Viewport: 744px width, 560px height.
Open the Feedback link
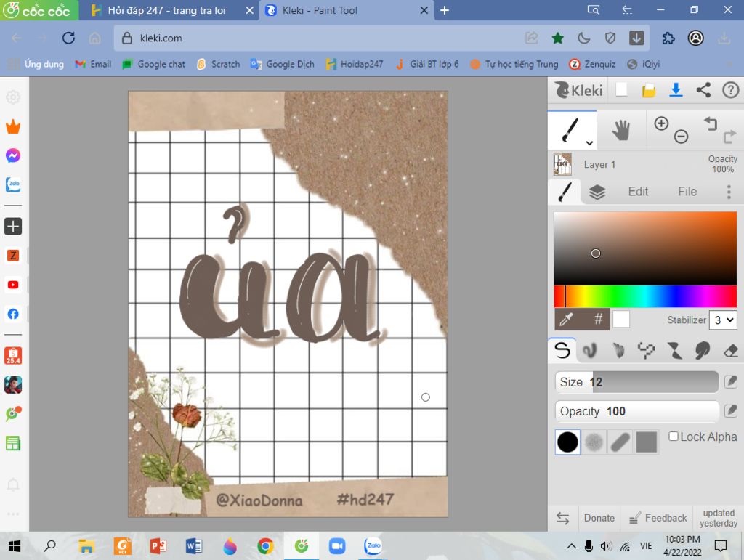pos(658,518)
